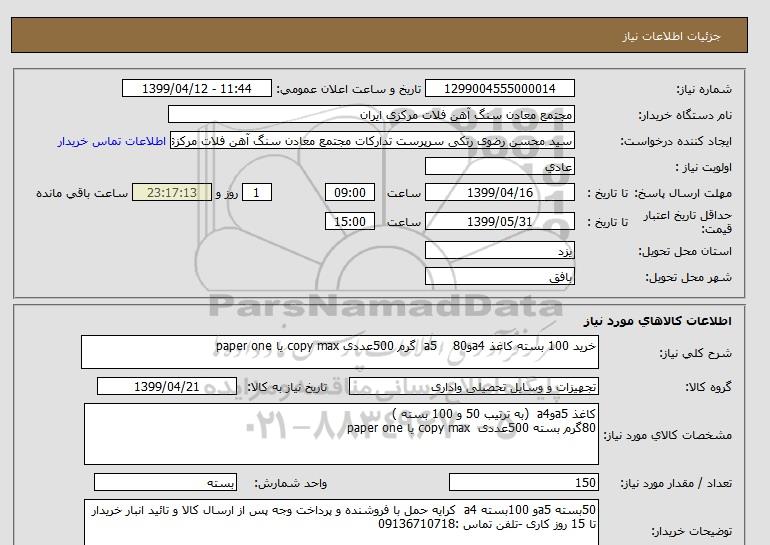The width and height of the screenshot is (770, 545).
Task: Select the label توضیحات خریدار
Action: point(691,531)
